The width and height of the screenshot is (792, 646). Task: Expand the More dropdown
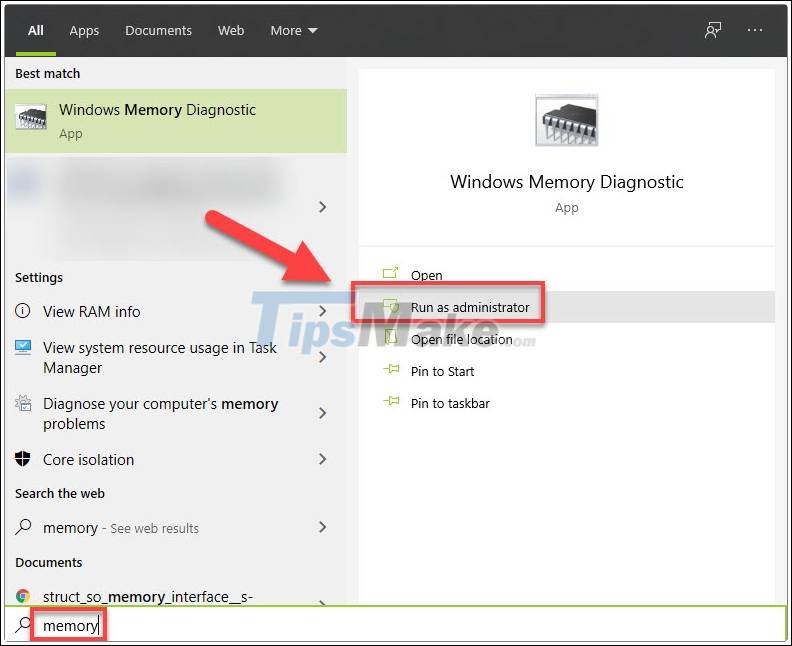click(x=293, y=30)
